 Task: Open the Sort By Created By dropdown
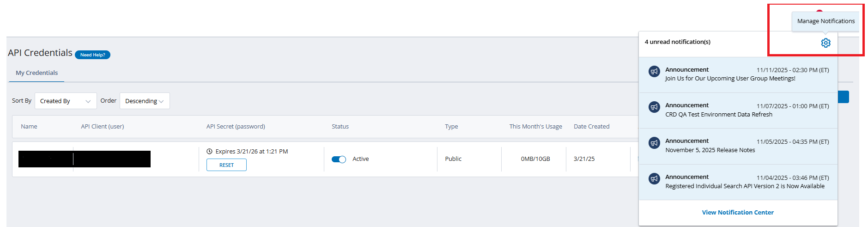click(66, 101)
